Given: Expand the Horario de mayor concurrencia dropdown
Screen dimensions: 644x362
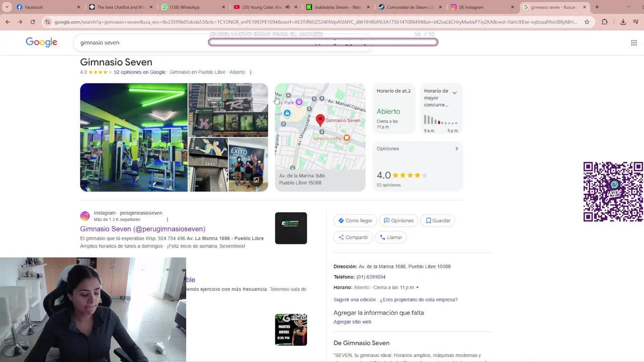Looking at the screenshot, I should click(454, 93).
